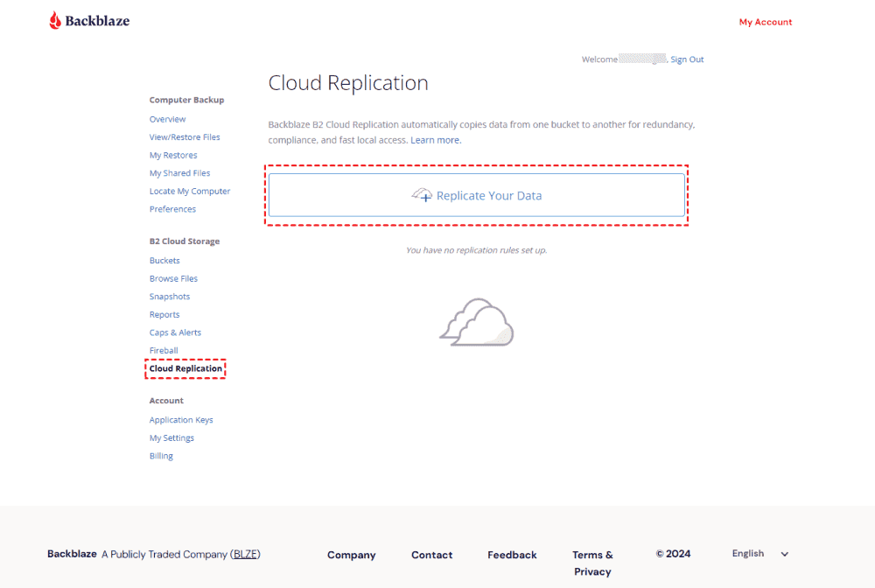Open Snapshots page
Viewport: 875px width, 588px height.
coord(170,297)
